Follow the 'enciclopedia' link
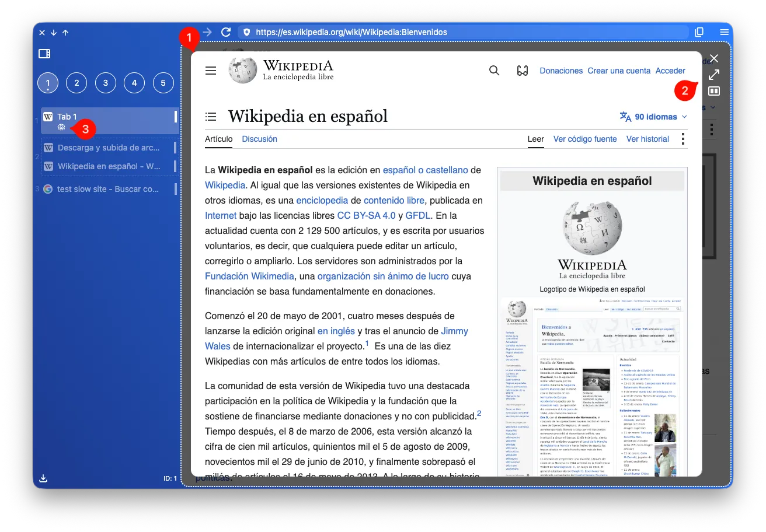766x532 pixels. click(322, 201)
